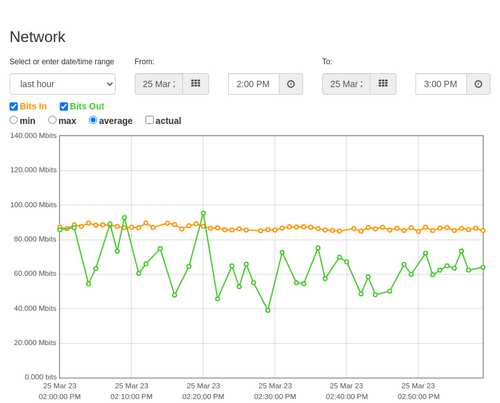Click the '02:10:00 PM' x-axis label
Image resolution: width=500 pixels, height=403 pixels.
(x=131, y=397)
